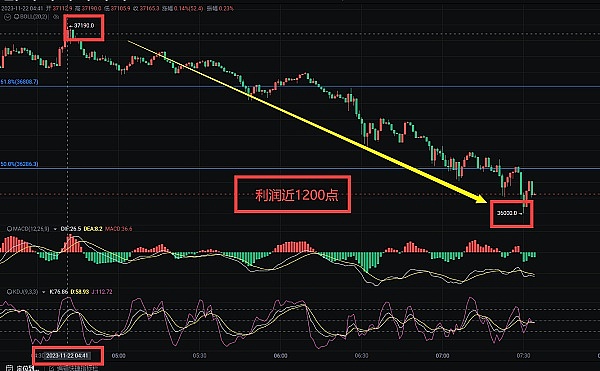Image resolution: width=600 pixels, height=371 pixels.
Task: Click the DEA:8.2 value
Action: point(93,229)
